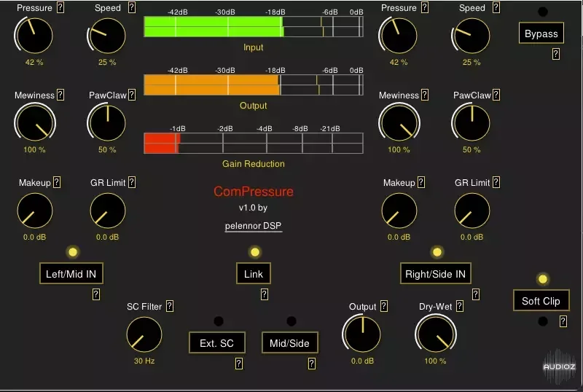Click the green Input level meter
Image resolution: width=583 pixels, height=392 pixels.
click(254, 27)
